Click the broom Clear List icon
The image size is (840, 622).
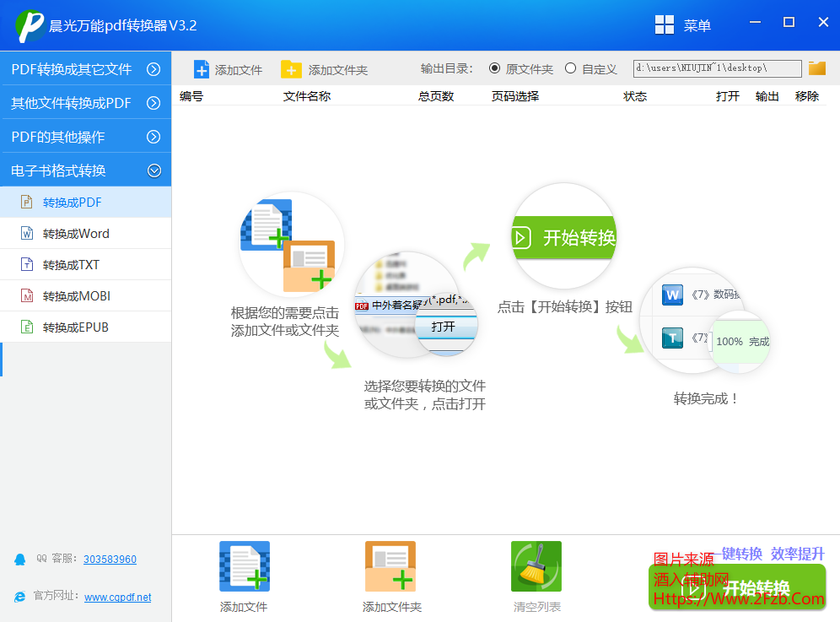click(536, 566)
